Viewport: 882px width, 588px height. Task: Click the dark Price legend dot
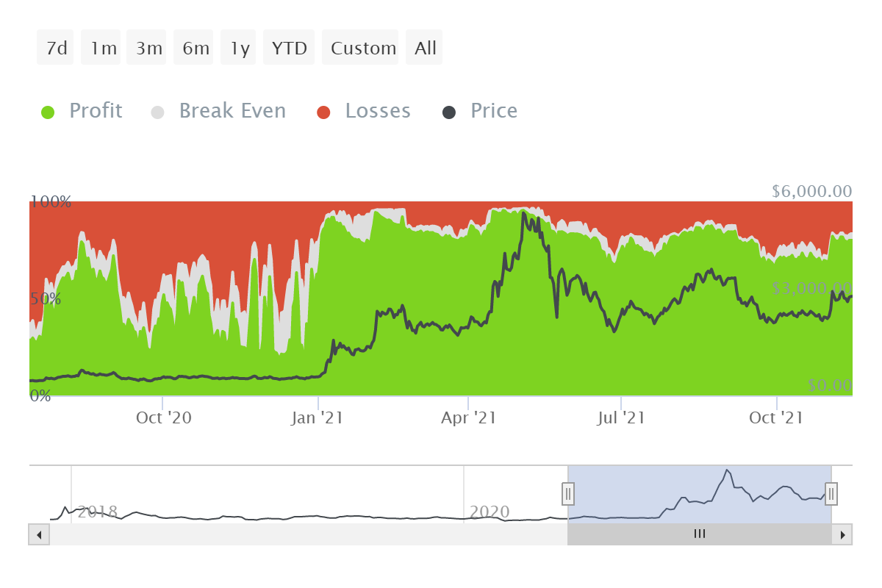tap(449, 112)
